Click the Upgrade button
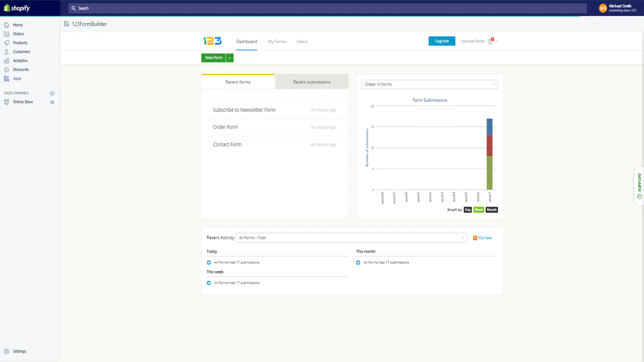Viewport: 644px width, 362px height. pyautogui.click(x=442, y=41)
